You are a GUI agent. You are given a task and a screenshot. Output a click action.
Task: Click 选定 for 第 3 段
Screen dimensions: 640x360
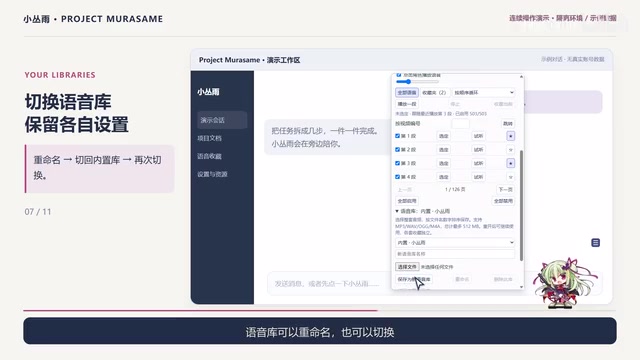coord(444,163)
